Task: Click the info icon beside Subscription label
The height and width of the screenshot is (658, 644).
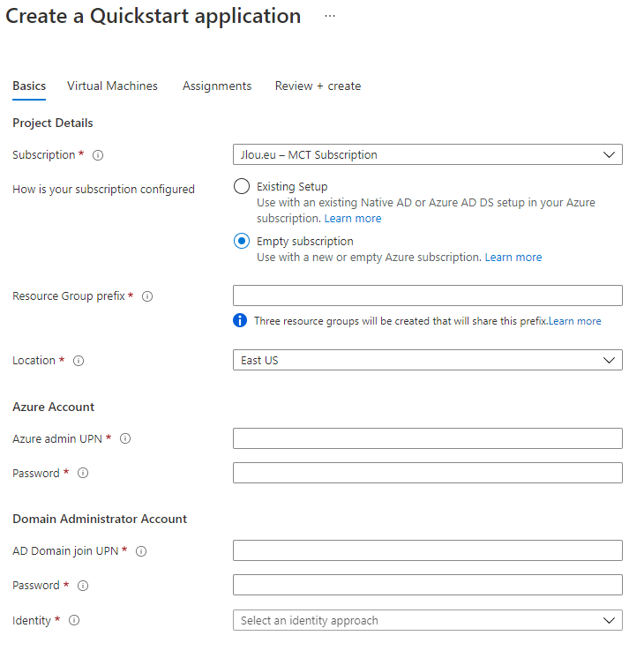Action: [98, 155]
